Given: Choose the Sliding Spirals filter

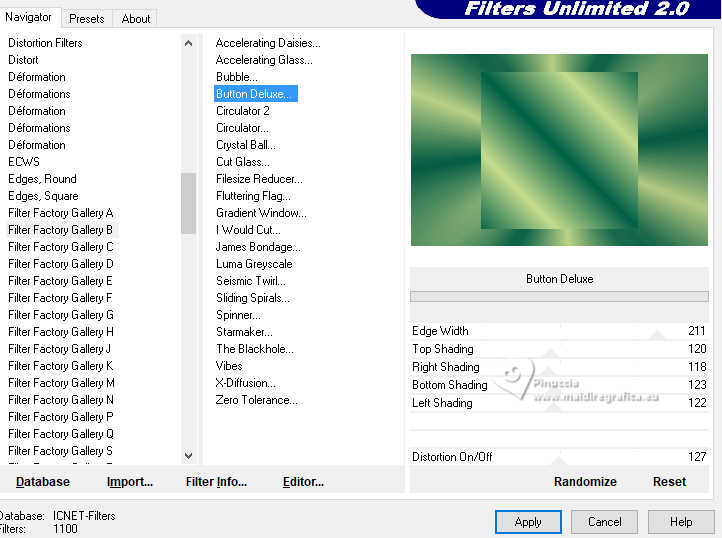Looking at the screenshot, I should pos(253,298).
